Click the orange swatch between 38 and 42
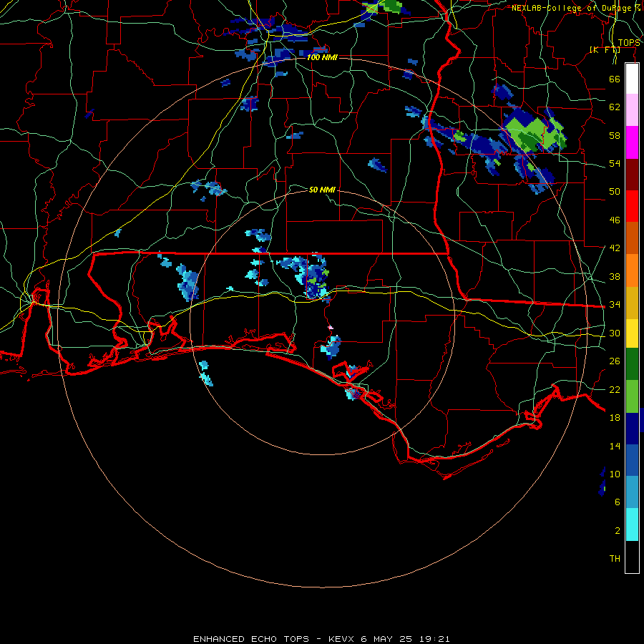 (632, 270)
